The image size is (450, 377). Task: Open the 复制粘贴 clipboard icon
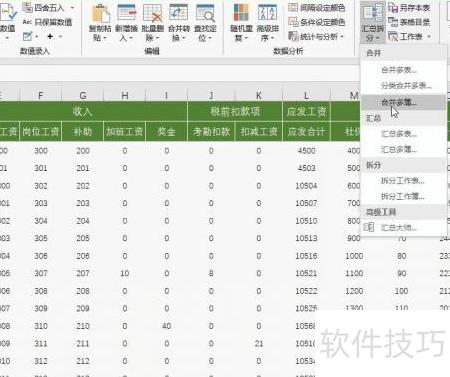[100, 14]
